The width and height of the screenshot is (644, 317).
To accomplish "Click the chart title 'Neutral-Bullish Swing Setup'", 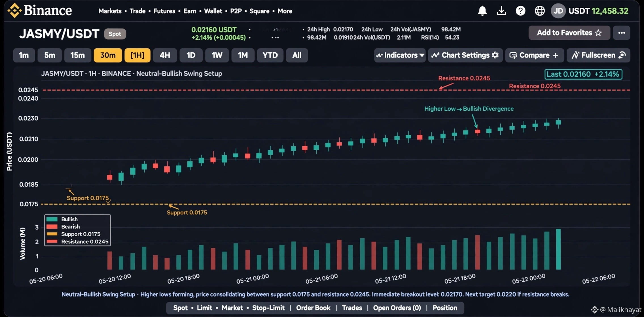I will (179, 74).
